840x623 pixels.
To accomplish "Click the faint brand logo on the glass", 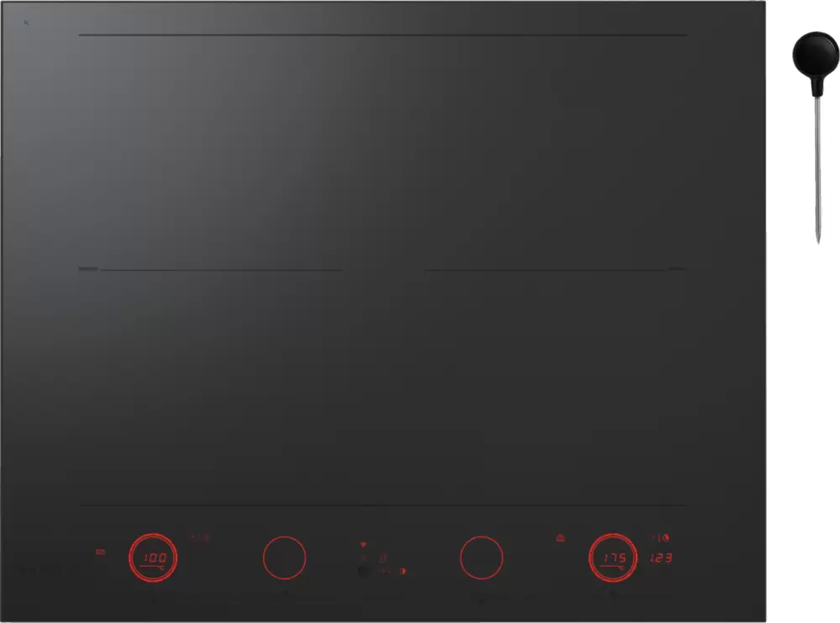I will [41, 571].
